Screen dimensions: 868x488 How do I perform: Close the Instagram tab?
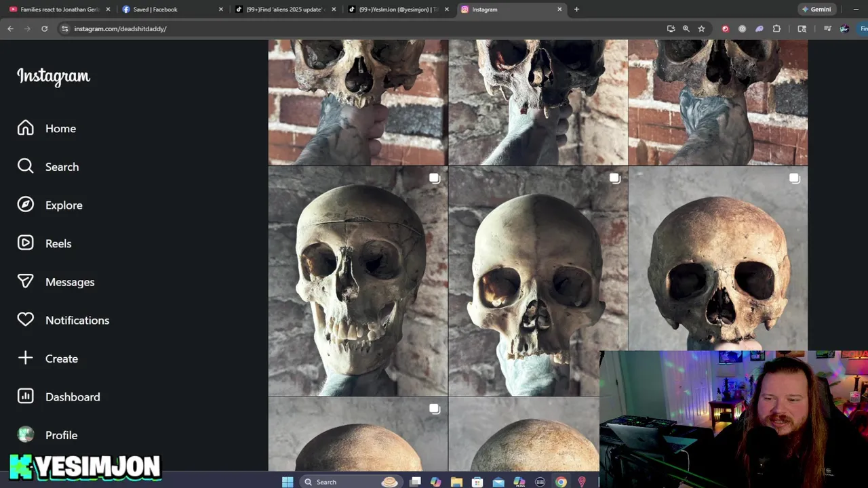(559, 9)
